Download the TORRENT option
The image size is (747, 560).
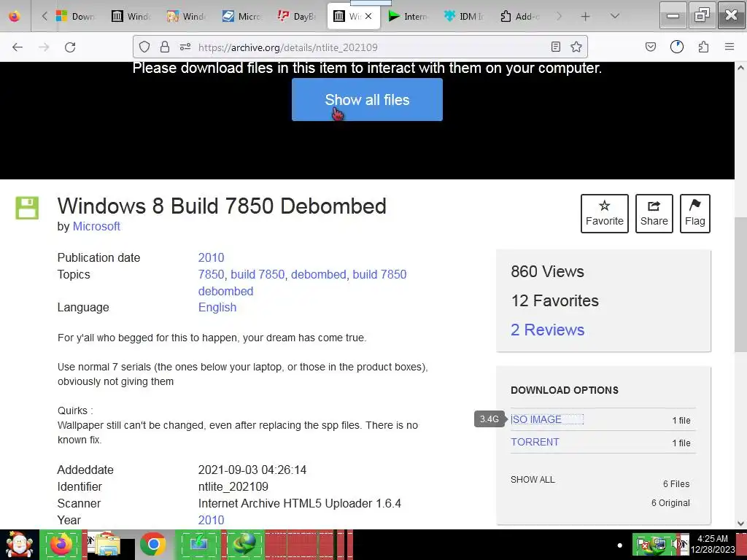535,442
